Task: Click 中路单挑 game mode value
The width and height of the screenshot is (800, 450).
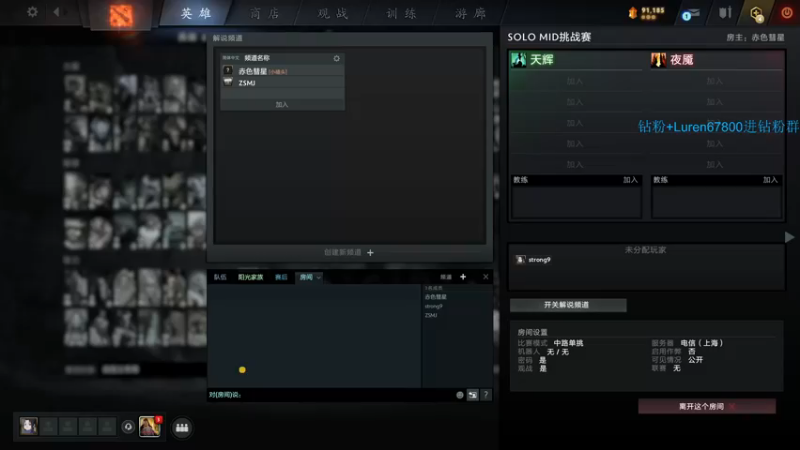Action: [568, 343]
